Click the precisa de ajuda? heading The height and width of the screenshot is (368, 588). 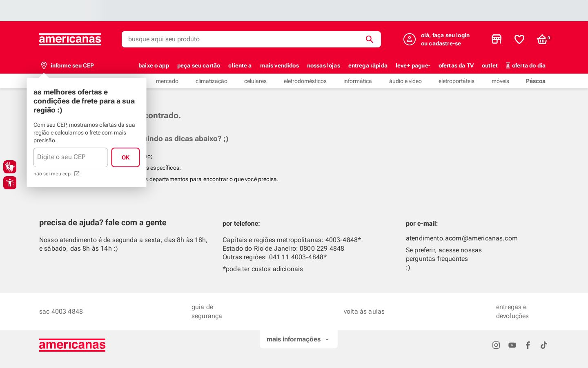pos(103,223)
